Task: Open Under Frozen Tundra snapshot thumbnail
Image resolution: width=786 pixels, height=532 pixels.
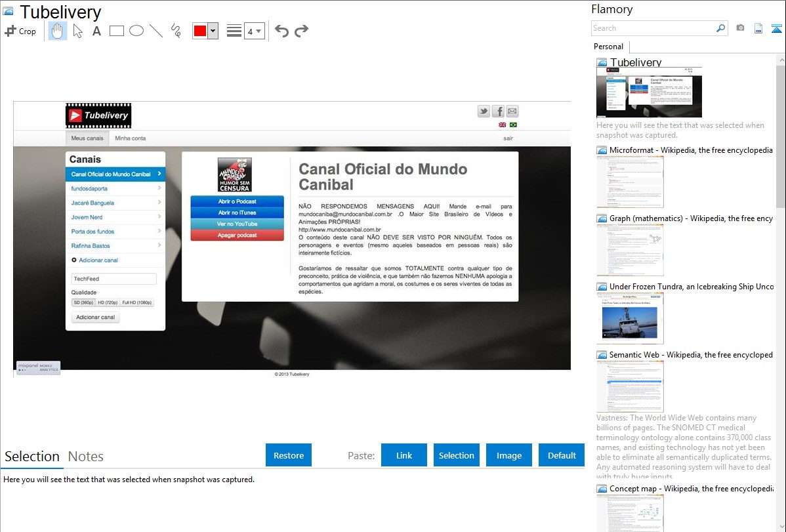Action: click(630, 318)
